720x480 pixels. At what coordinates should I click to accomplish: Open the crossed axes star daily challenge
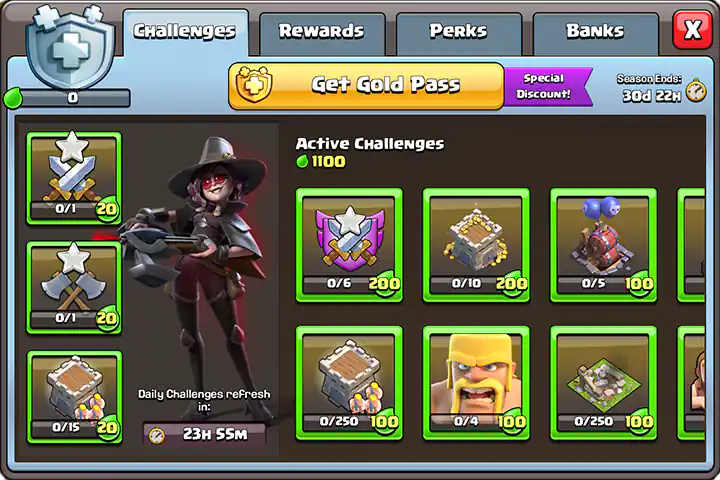(x=74, y=288)
